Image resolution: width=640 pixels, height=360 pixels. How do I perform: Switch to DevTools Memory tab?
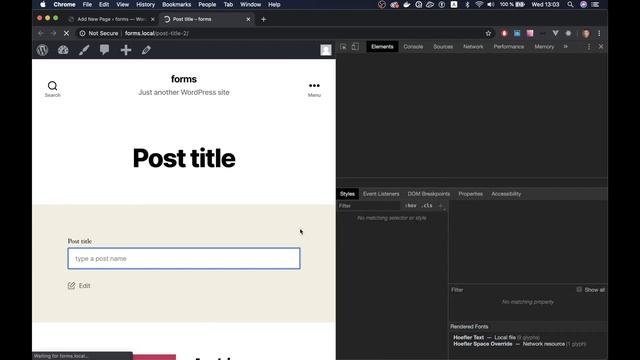[544, 47]
